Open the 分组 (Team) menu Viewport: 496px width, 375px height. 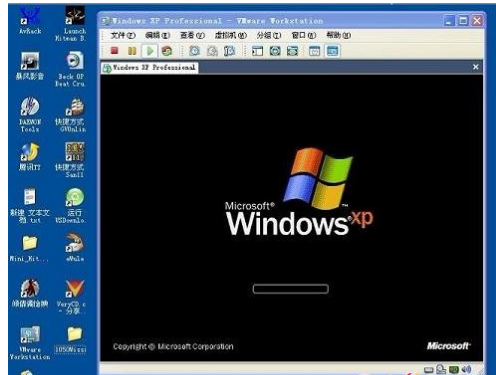pyautogui.click(x=269, y=35)
